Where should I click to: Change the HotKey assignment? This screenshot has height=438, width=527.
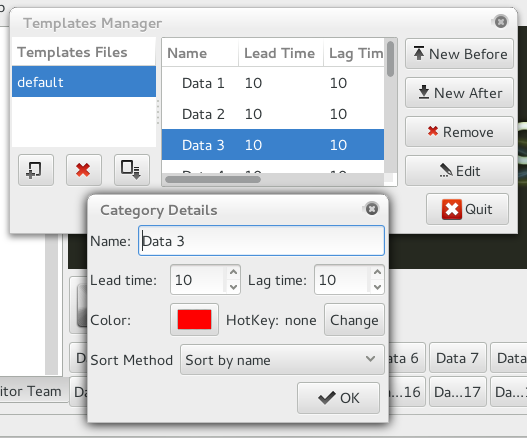tap(354, 320)
